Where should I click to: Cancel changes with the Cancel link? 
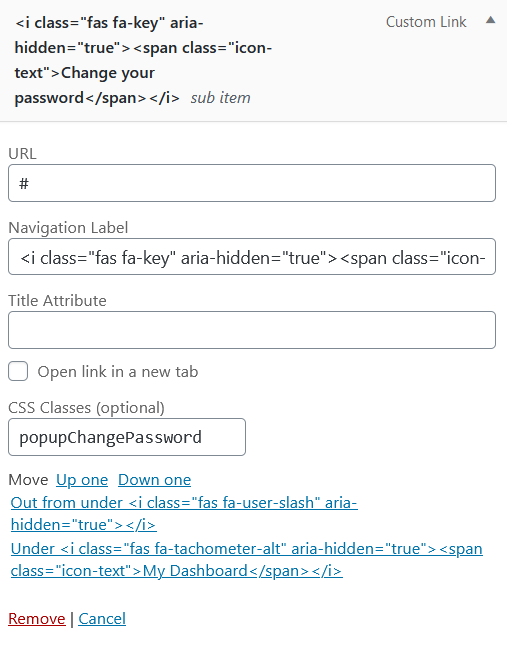102,619
